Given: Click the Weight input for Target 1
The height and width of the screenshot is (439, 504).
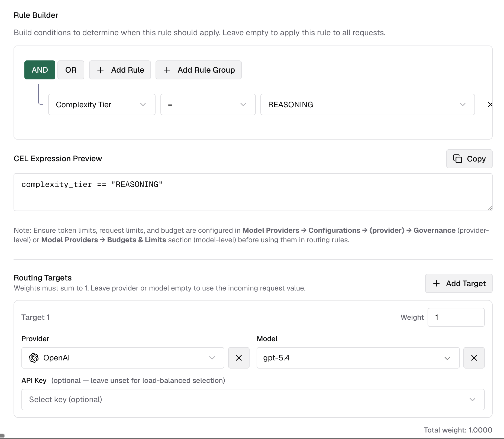Looking at the screenshot, I should point(456,317).
